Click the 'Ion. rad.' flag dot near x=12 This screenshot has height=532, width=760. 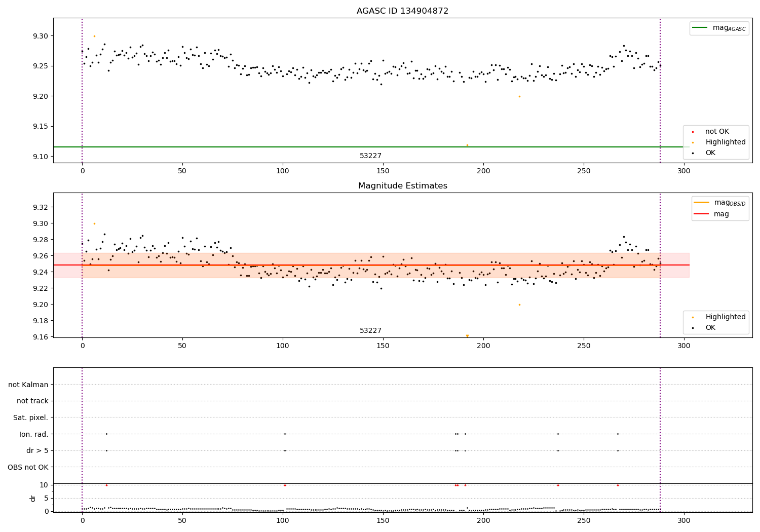click(106, 434)
